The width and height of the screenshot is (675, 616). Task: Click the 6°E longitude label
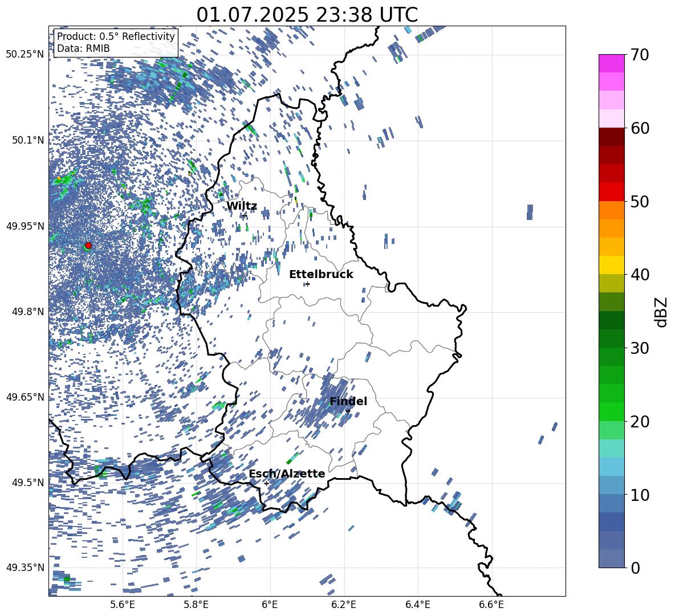click(270, 605)
